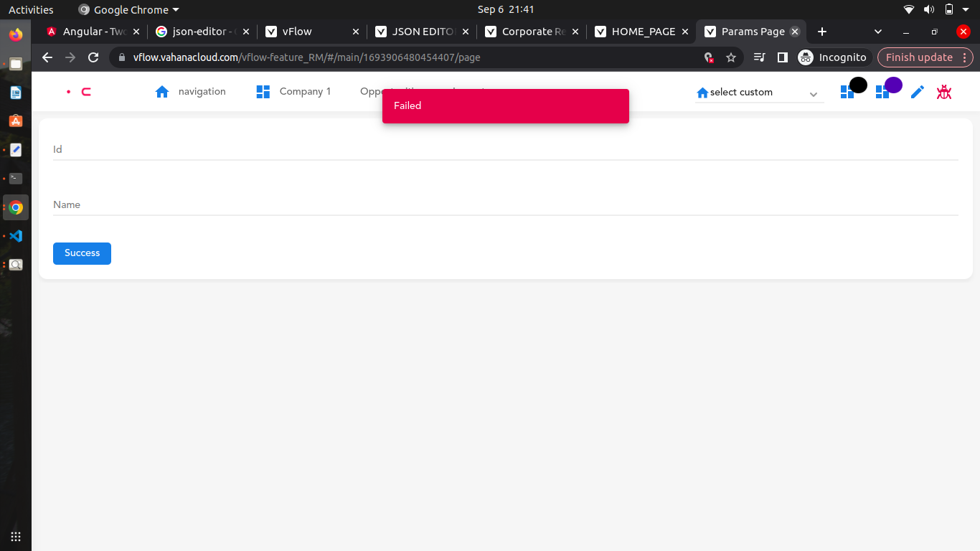Viewport: 980px width, 551px height.
Task: Focus the Id input field
Action: coord(506,149)
